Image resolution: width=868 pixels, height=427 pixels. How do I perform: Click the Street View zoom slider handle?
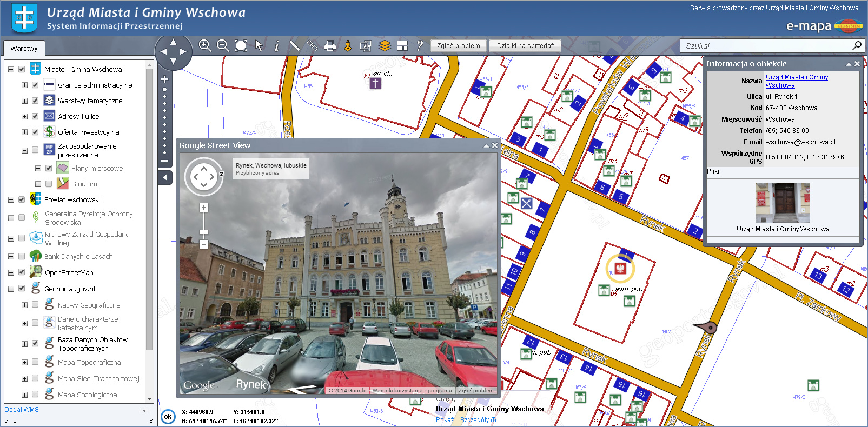(x=204, y=232)
